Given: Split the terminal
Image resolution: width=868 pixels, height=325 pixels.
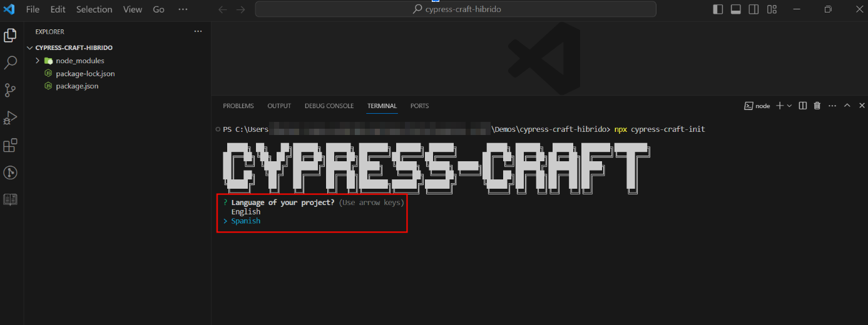Looking at the screenshot, I should 803,106.
